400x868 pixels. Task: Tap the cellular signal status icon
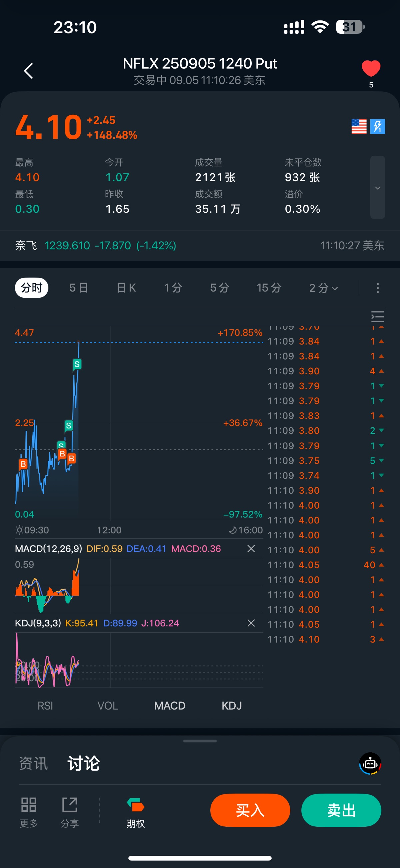click(294, 27)
